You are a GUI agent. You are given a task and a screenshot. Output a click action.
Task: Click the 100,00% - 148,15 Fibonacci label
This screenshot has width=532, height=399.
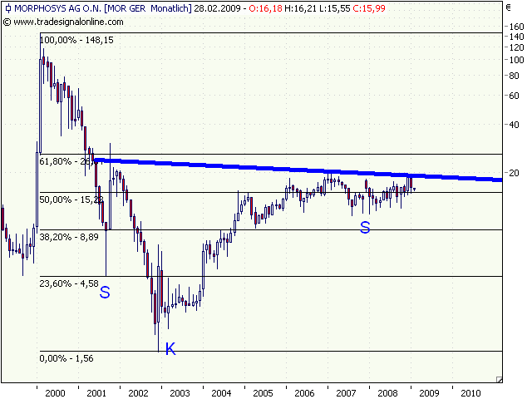pyautogui.click(x=76, y=40)
